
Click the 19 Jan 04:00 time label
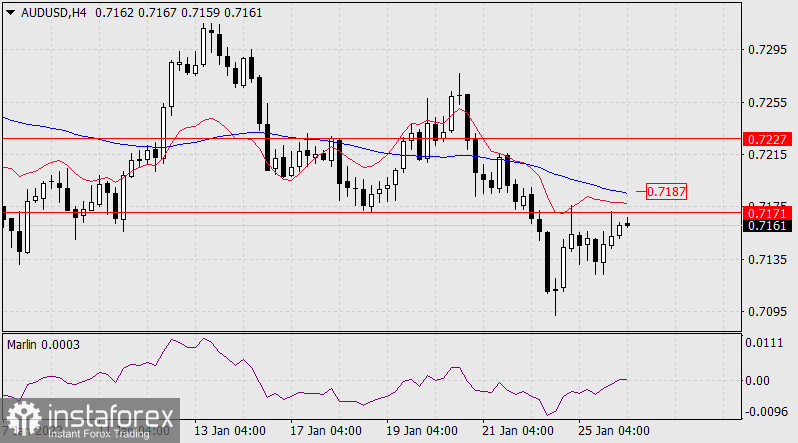(x=423, y=432)
